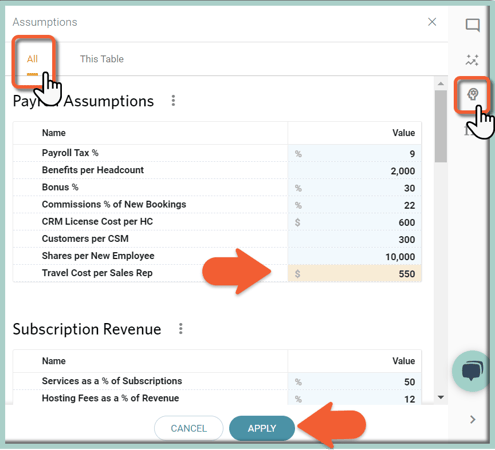Edit the CRM License Cost per HC value

pos(355,222)
